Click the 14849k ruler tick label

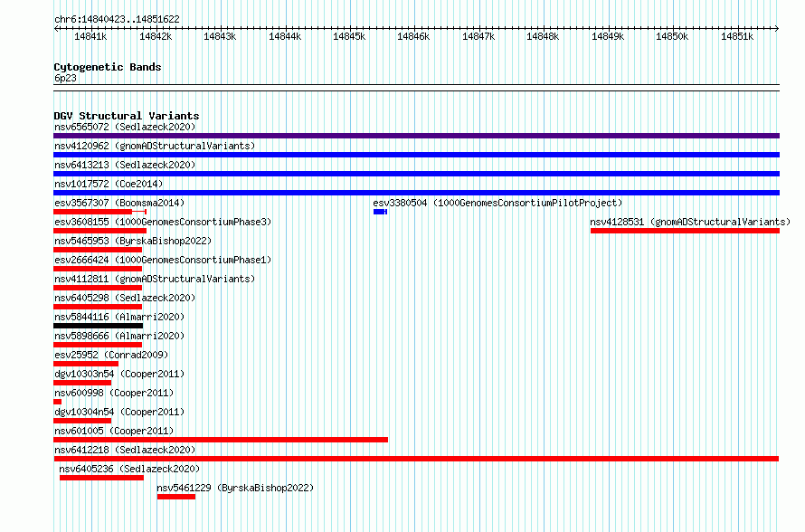tap(608, 36)
